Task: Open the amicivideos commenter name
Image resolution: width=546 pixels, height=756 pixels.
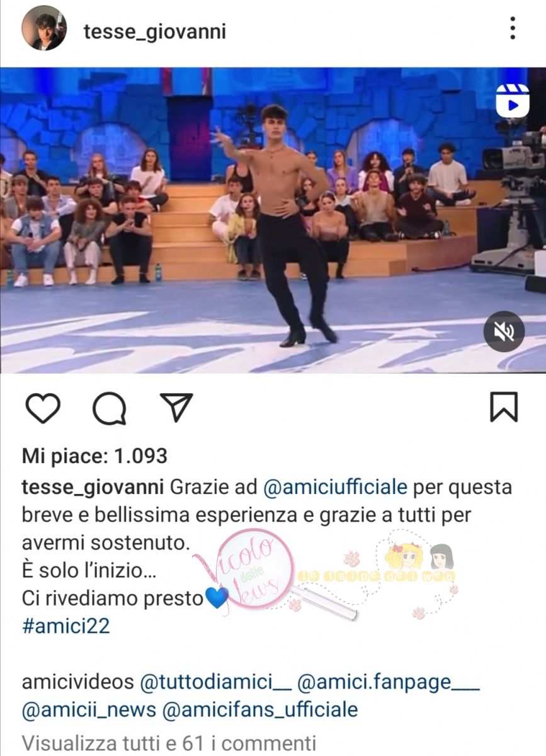Action: click(77, 682)
